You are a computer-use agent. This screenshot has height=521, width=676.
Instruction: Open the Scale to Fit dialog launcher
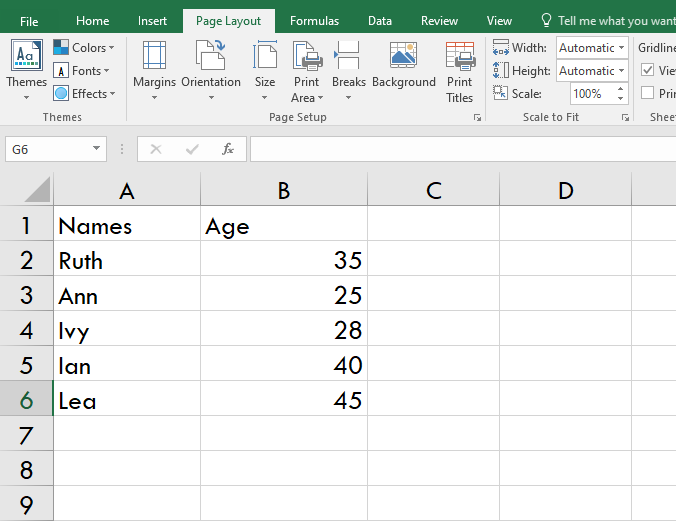pyautogui.click(x=625, y=118)
